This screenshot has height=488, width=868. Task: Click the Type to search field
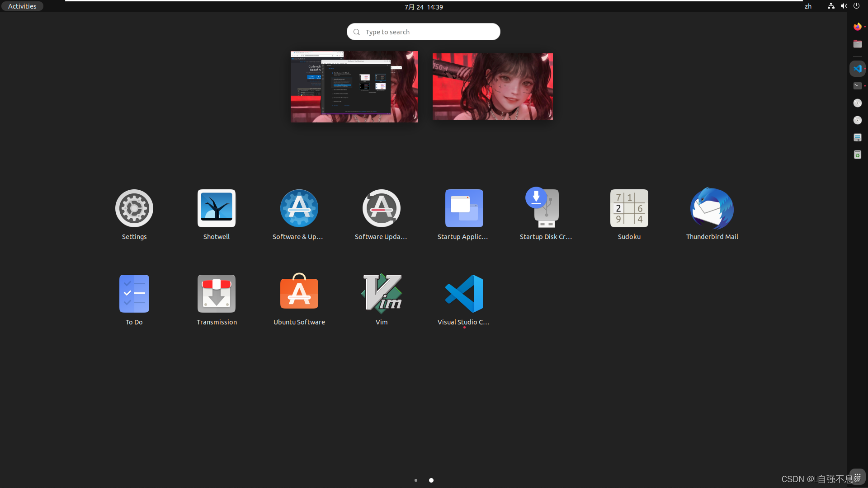point(423,32)
